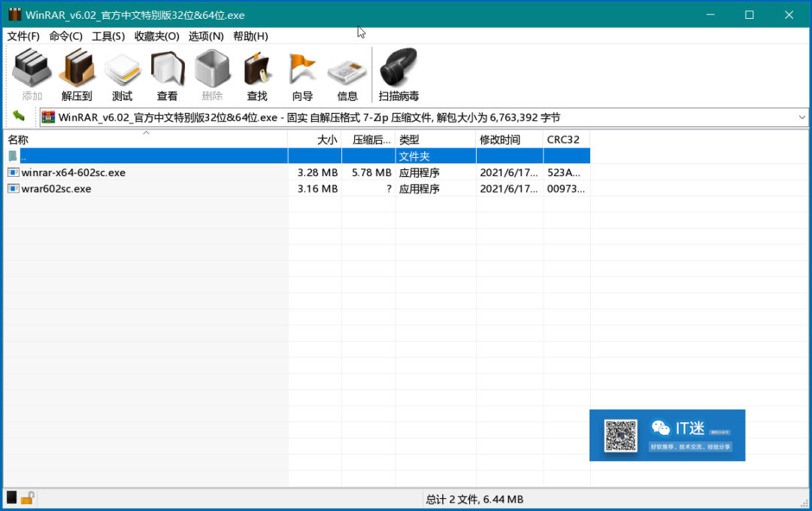Open the 文件(F) menu
Image resolution: width=812 pixels, height=511 pixels.
coord(23,36)
